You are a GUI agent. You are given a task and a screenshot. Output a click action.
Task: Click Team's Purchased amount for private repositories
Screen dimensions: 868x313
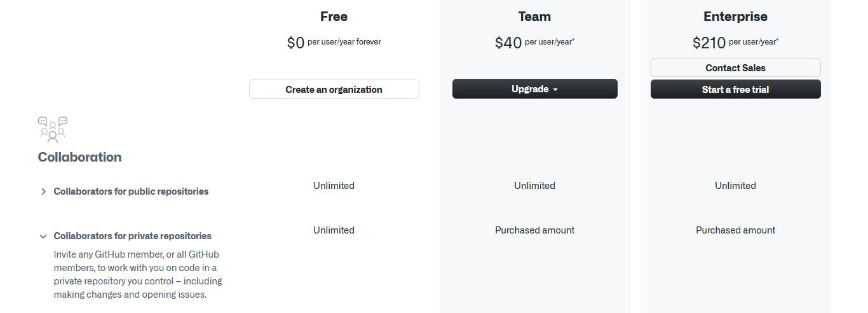tap(535, 230)
